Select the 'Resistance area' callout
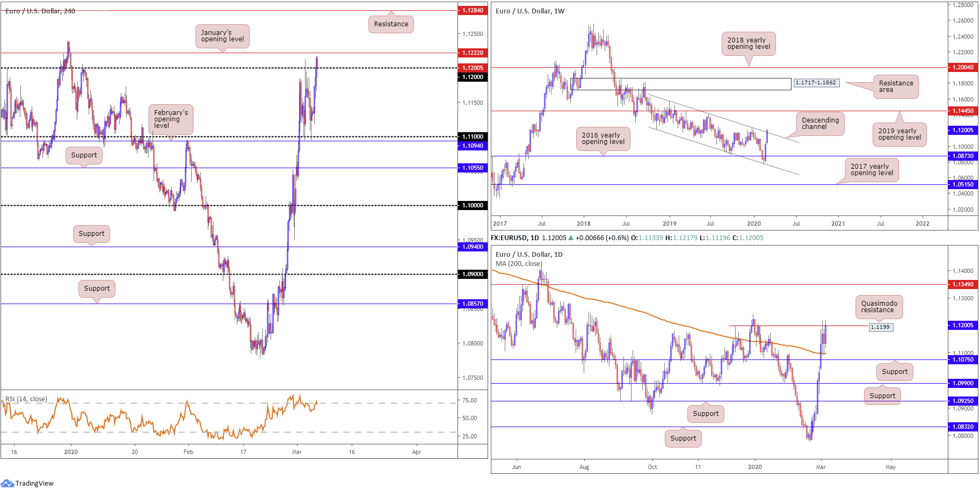 pyautogui.click(x=896, y=87)
